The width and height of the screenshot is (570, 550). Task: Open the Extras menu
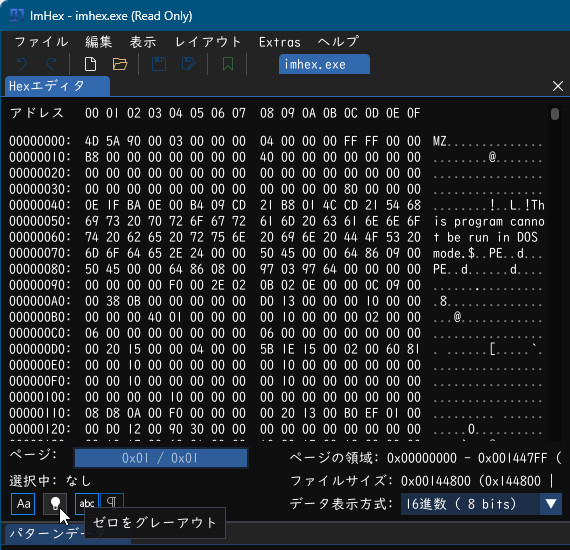pyautogui.click(x=280, y=42)
